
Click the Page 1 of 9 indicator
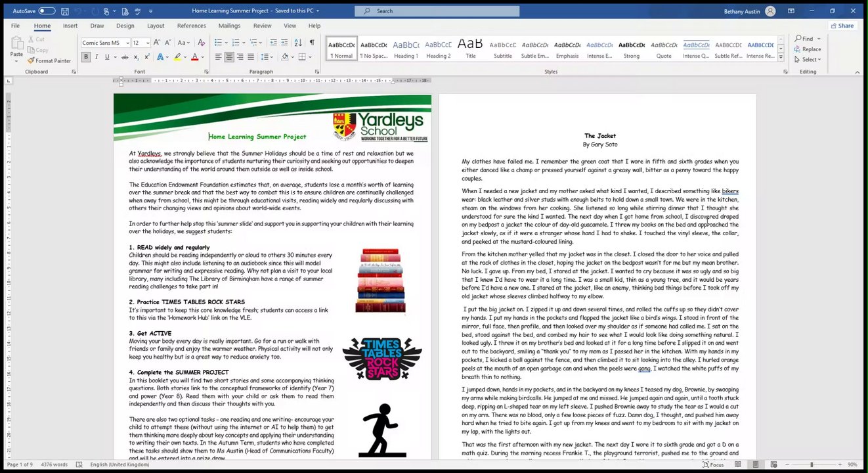point(18,464)
